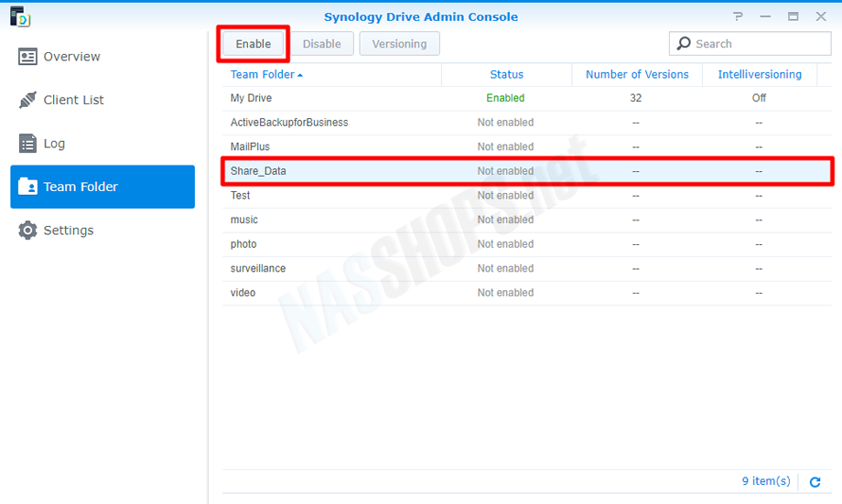Screen dimensions: 842x504
Task: Click the Enable button
Action: [x=253, y=44]
